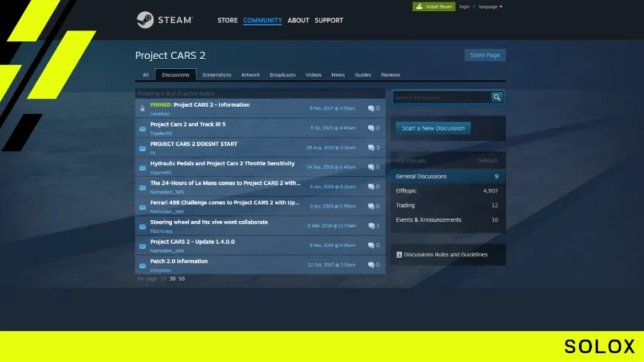
Task: Click the 'Project CARS 2' page title
Action: (170, 55)
